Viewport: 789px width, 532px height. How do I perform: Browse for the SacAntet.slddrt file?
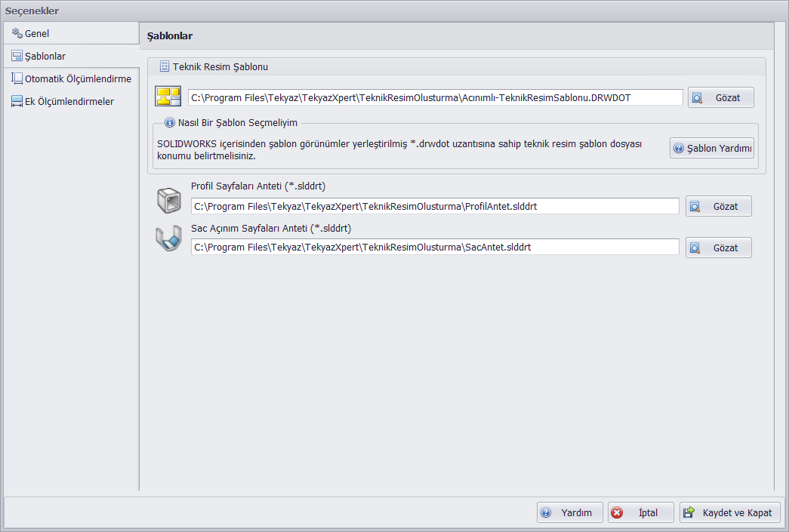(719, 248)
